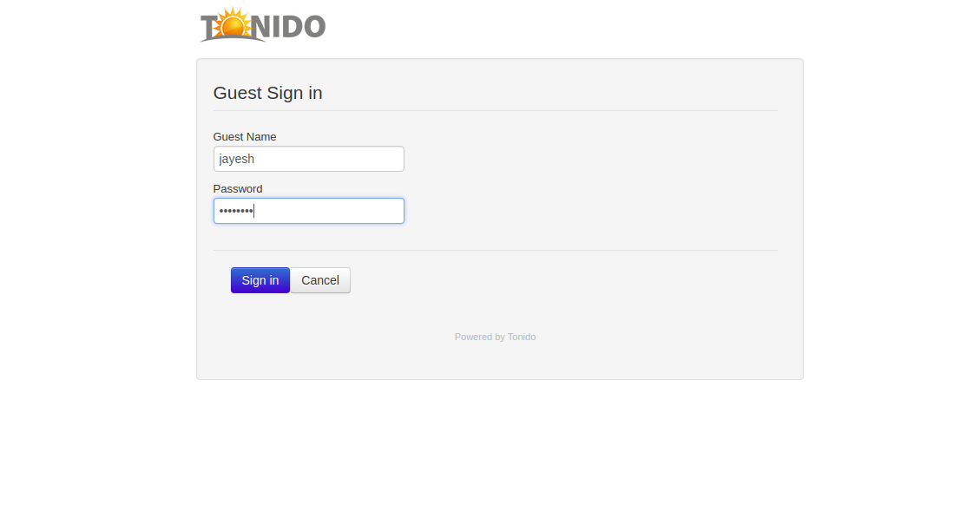980x531 pixels.
Task: Click the masked password dots
Action: [235, 211]
